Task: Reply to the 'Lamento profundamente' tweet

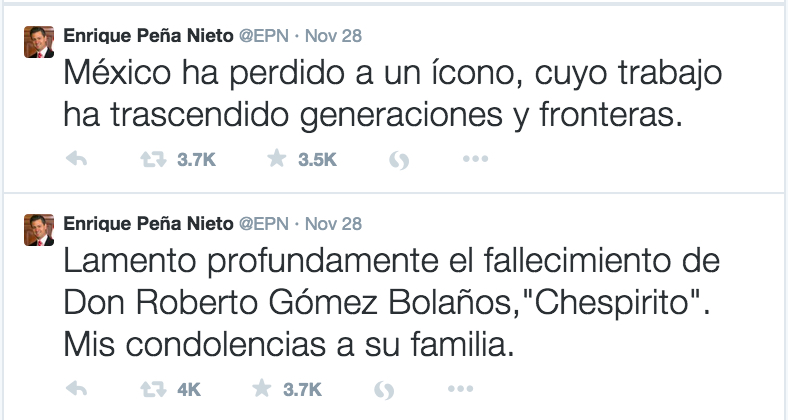Action: coord(76,389)
